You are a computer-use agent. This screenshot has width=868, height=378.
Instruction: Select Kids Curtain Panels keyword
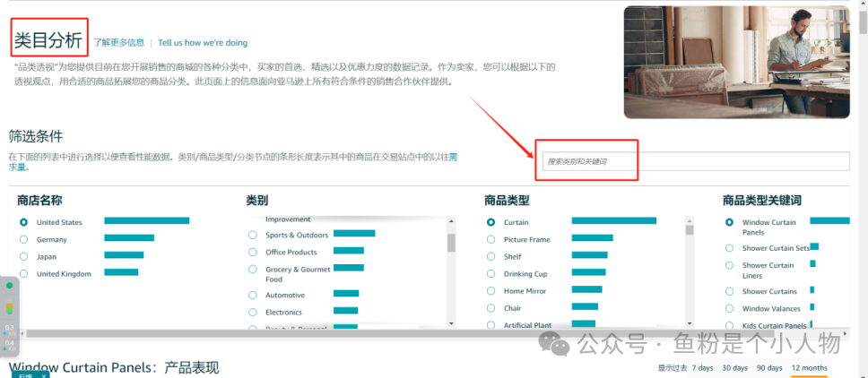pos(730,325)
